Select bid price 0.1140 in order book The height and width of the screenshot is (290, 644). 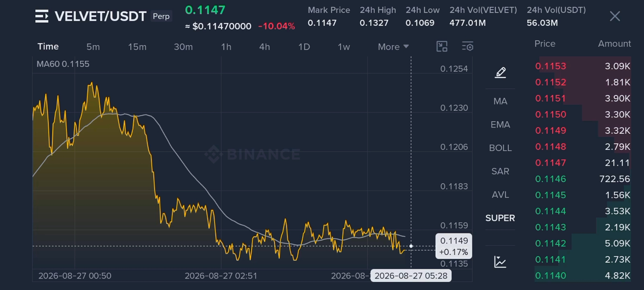point(551,275)
